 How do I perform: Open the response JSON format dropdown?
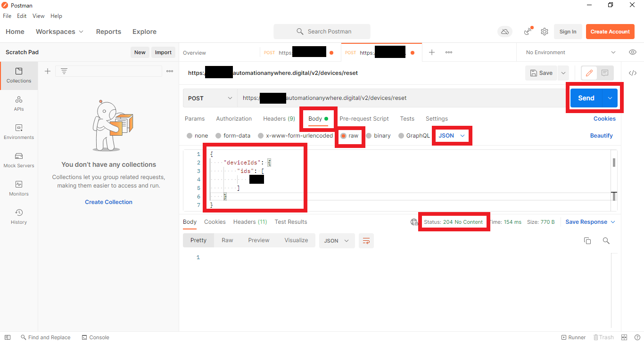point(337,241)
